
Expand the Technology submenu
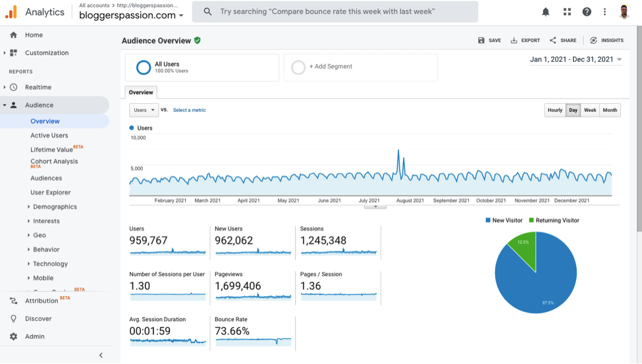tap(29, 264)
